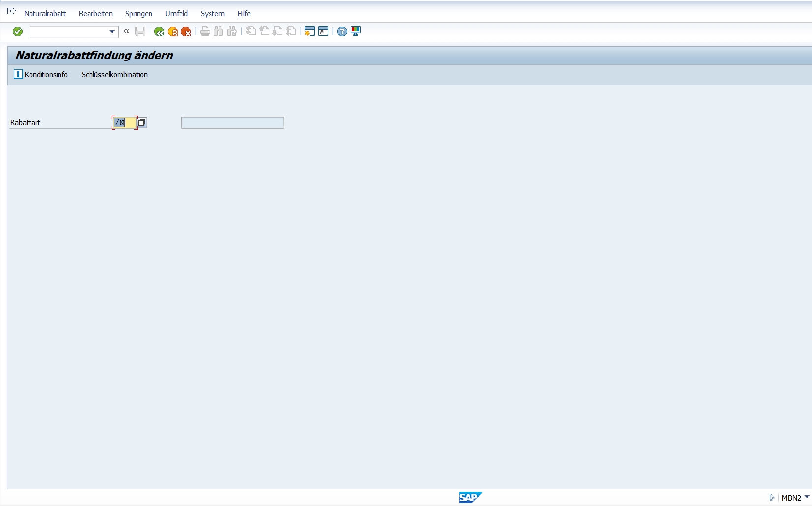The width and height of the screenshot is (812, 506).
Task: Open Help with the question mark icon
Action: point(342,31)
